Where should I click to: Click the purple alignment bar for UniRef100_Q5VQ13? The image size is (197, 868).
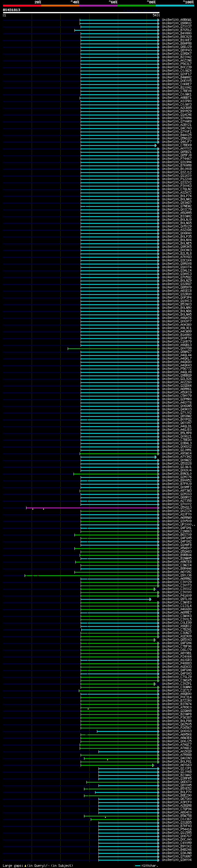click(92, 508)
